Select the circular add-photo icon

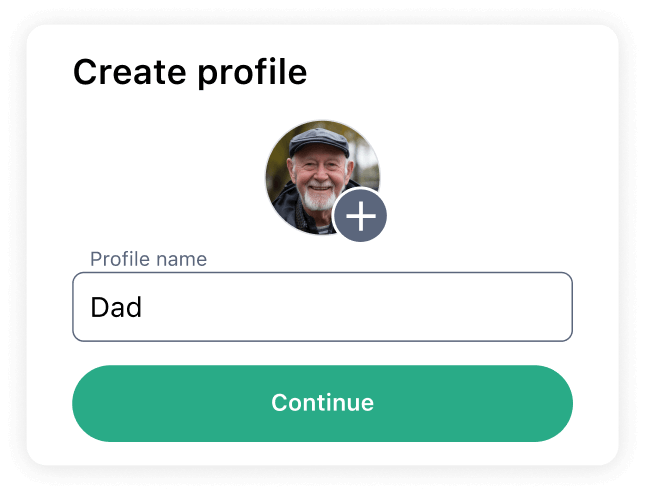tap(360, 215)
